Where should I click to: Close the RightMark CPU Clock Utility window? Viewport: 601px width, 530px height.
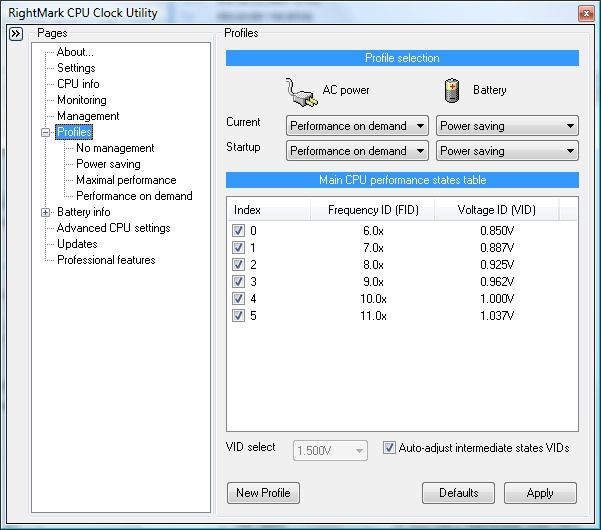(586, 14)
